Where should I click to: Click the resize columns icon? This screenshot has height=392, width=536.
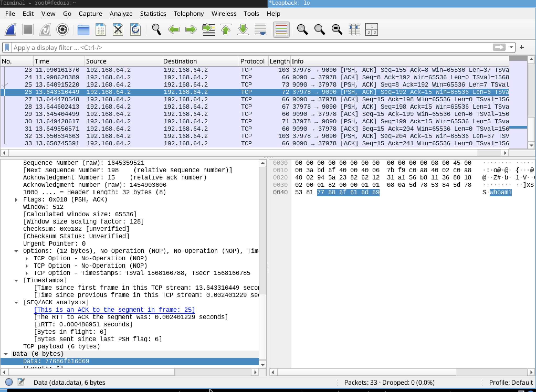354,29
